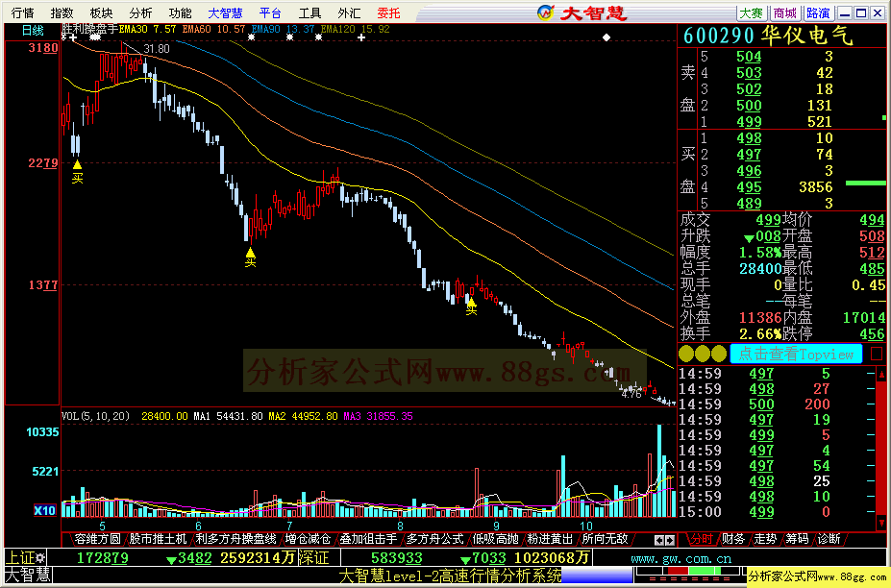Toggle the red square box beside Topview
Image resolution: width=891 pixels, height=588 pixels.
tap(877, 354)
